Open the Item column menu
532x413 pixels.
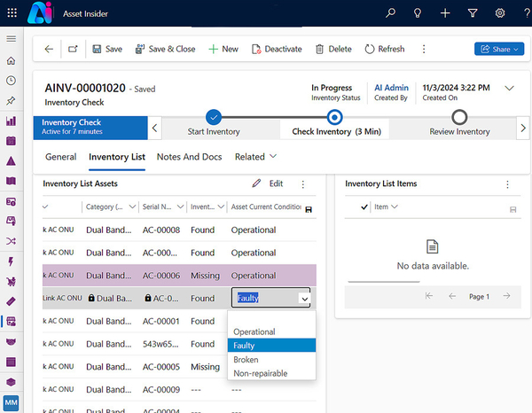tap(395, 206)
